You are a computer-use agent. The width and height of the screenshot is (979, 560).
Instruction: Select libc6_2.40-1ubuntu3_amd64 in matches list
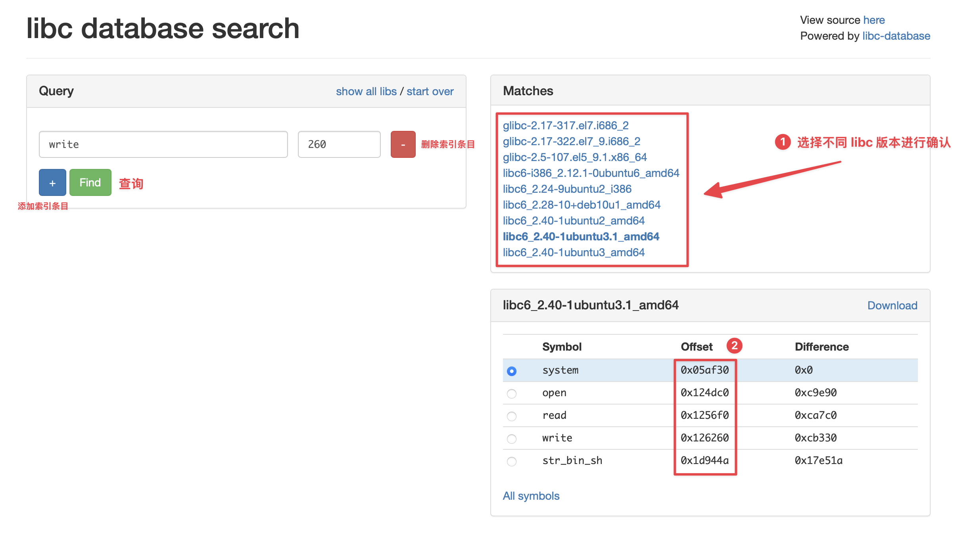pyautogui.click(x=573, y=252)
